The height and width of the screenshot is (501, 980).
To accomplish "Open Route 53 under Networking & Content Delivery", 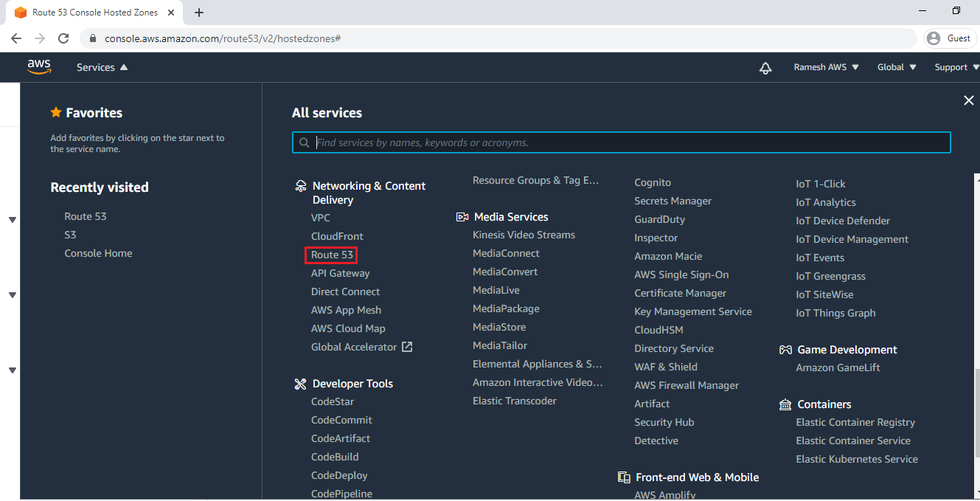I will pos(332,255).
